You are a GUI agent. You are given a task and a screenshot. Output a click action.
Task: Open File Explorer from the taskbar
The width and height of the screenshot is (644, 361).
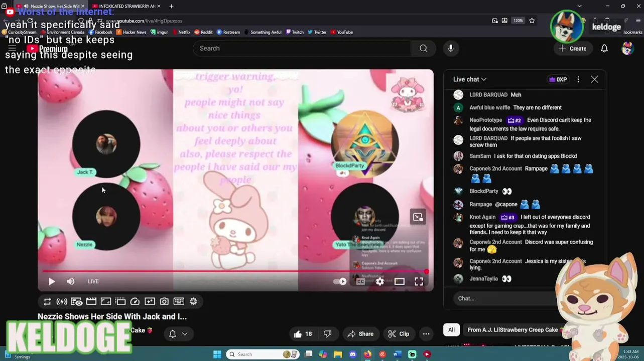coord(338,354)
